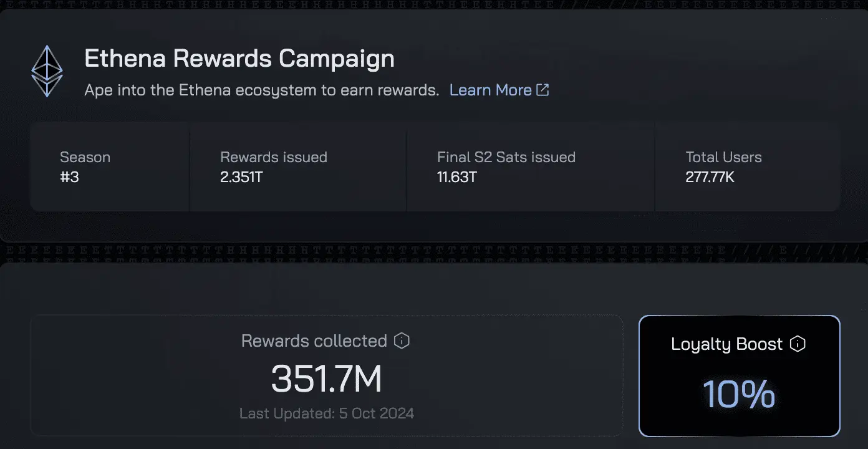
Task: Click the Loyalty Boost label text
Action: pyautogui.click(x=727, y=344)
